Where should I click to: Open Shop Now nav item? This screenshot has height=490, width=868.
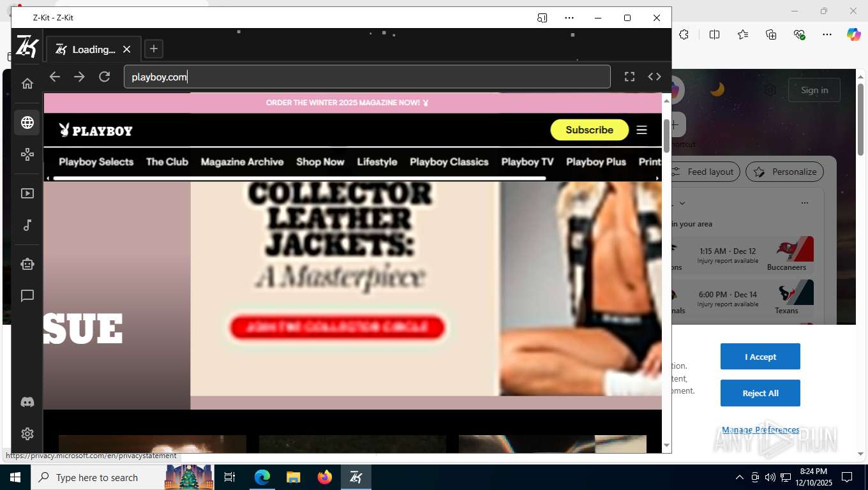pos(320,162)
